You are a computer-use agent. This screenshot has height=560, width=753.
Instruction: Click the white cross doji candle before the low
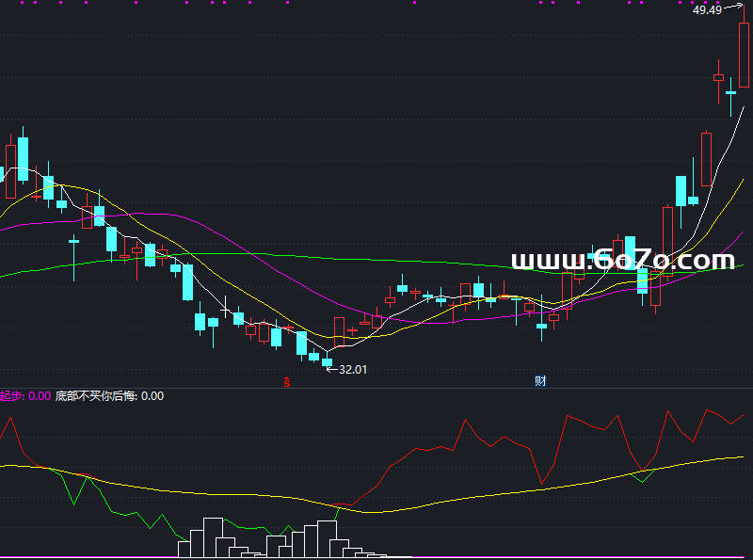(226, 308)
